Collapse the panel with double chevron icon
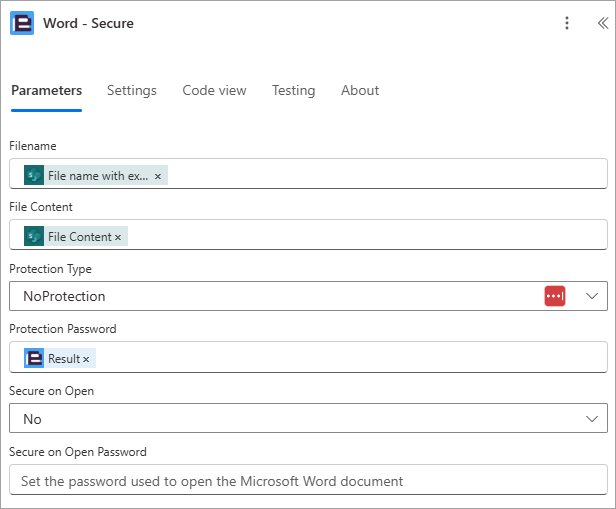This screenshot has height=509, width=616. pyautogui.click(x=603, y=23)
